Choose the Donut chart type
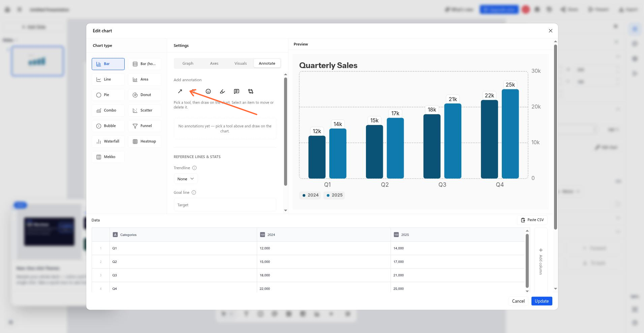644x333 pixels. (145, 95)
